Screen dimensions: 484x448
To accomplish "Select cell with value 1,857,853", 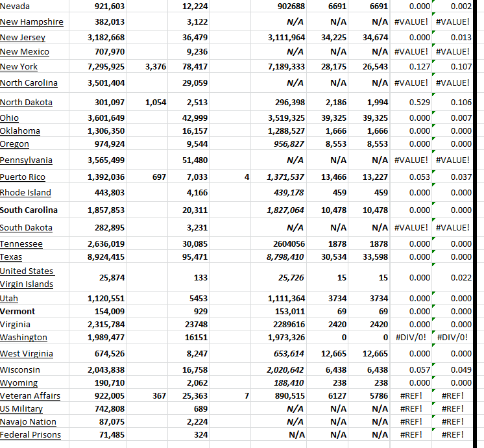I will pyautogui.click(x=97, y=210).
